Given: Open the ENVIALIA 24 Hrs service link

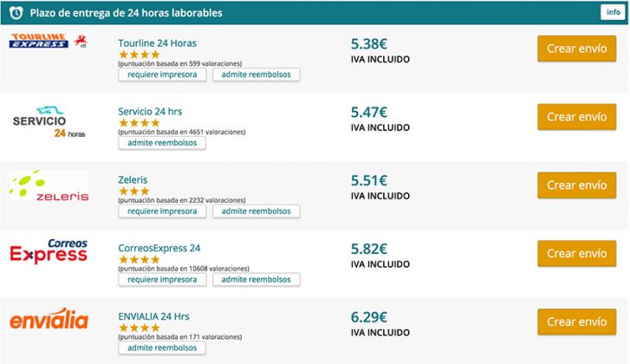Looking at the screenshot, I should pos(153,316).
